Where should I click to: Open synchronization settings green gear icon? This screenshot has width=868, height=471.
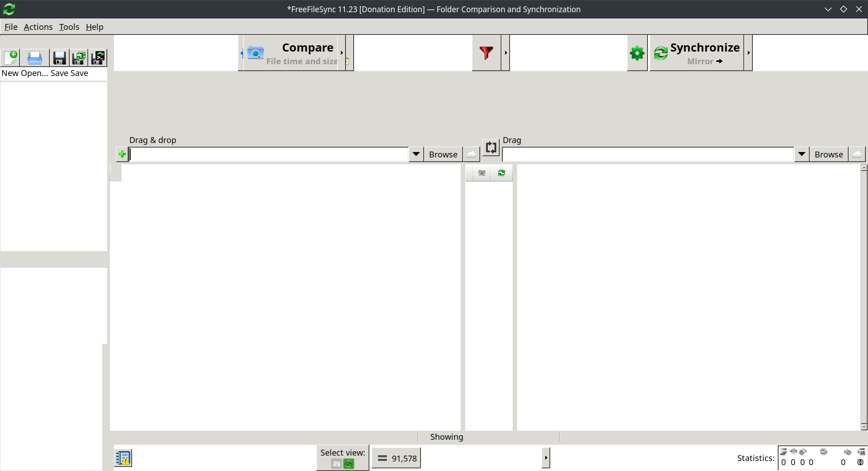tap(637, 53)
